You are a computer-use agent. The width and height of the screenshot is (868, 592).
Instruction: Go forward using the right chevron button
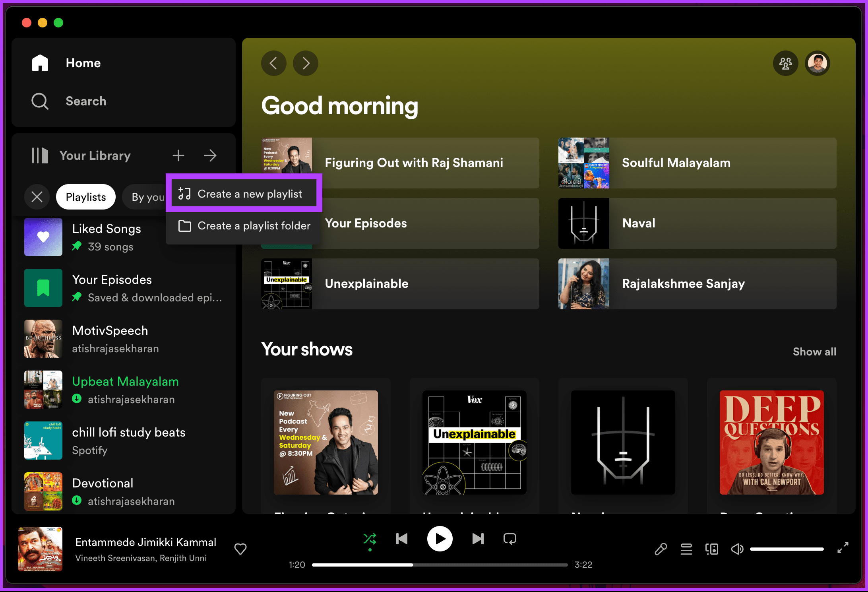pos(306,63)
